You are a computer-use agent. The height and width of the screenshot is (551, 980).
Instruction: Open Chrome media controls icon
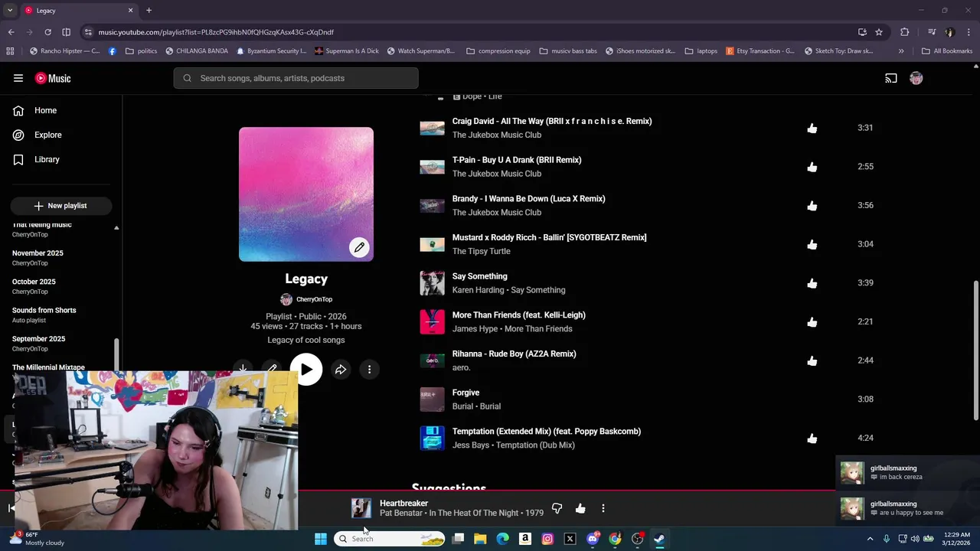(x=932, y=32)
